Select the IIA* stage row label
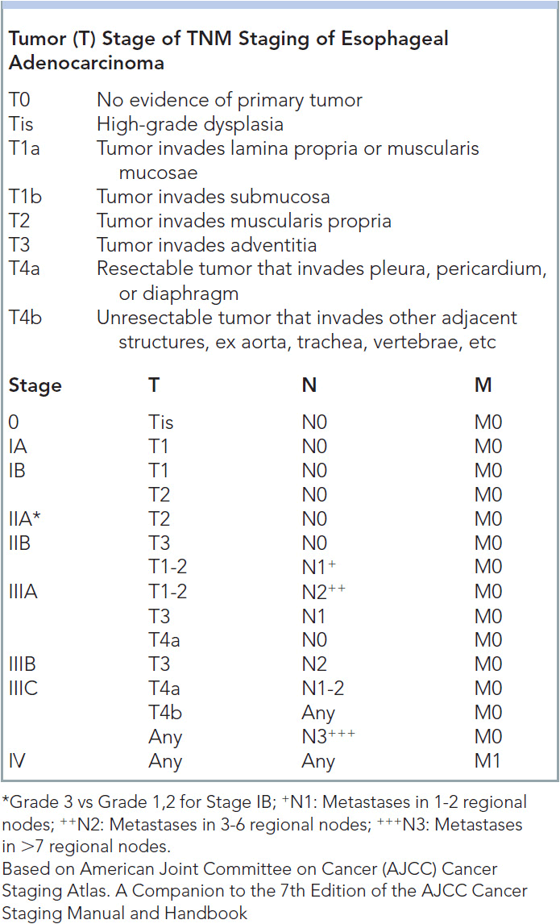This screenshot has width=560, height=924. [x=26, y=519]
